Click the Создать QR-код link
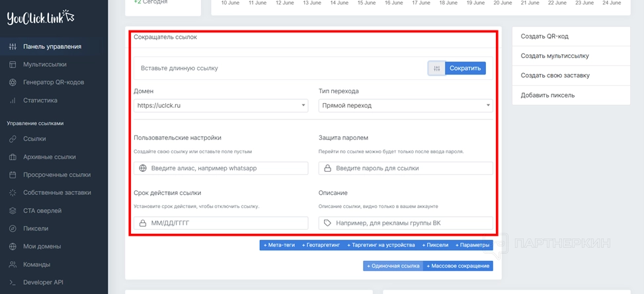The image size is (644, 294). (x=544, y=37)
